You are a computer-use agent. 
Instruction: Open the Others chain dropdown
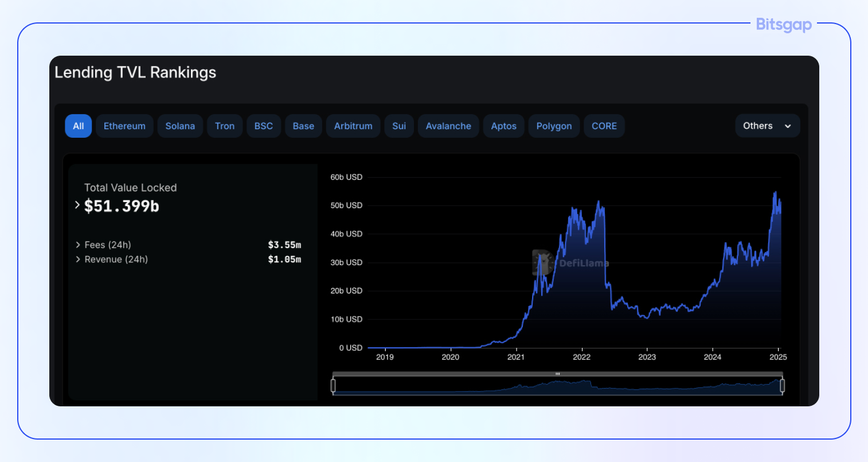coord(768,126)
